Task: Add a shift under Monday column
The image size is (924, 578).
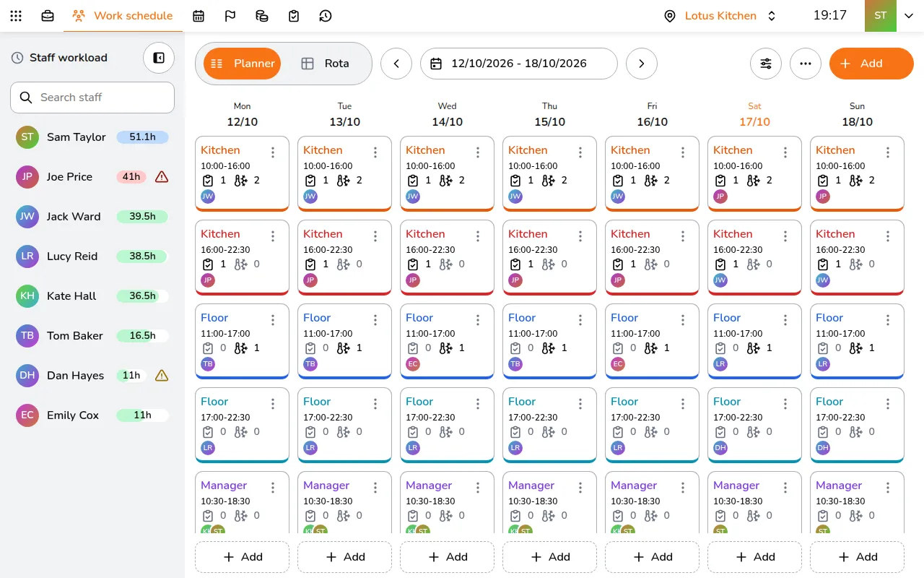Action: (x=242, y=557)
